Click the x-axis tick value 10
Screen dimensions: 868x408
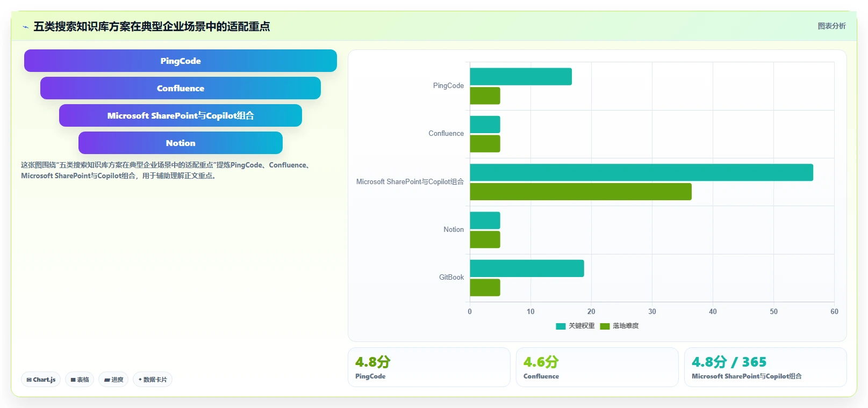[530, 311]
